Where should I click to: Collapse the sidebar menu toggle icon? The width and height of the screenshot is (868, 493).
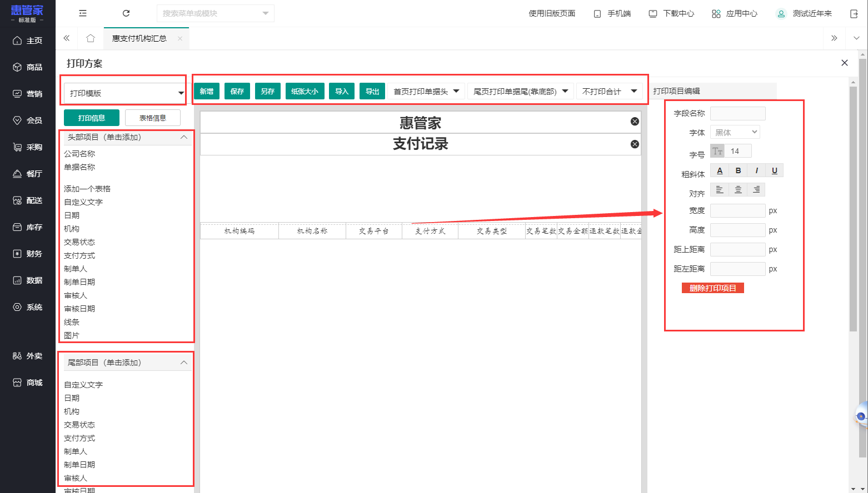[83, 13]
